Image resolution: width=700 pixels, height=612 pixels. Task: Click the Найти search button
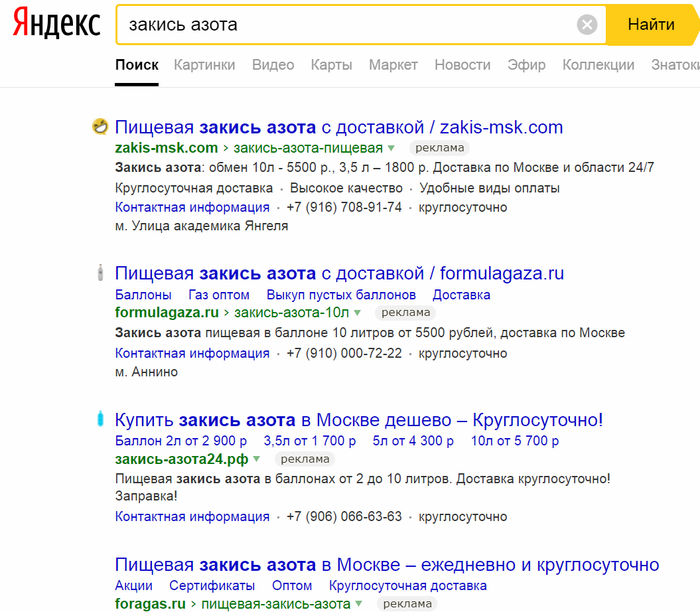(x=652, y=25)
